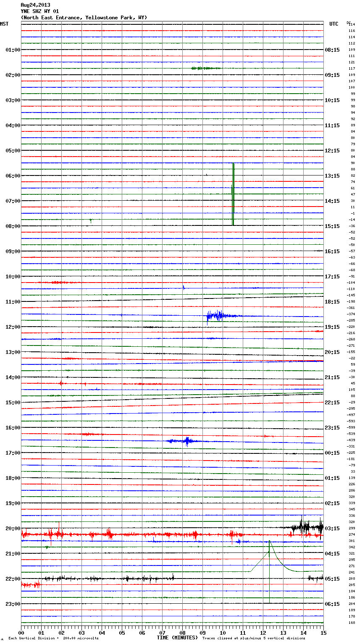
Task: Click the 14:00 MST time label
Action: [x=13, y=377]
